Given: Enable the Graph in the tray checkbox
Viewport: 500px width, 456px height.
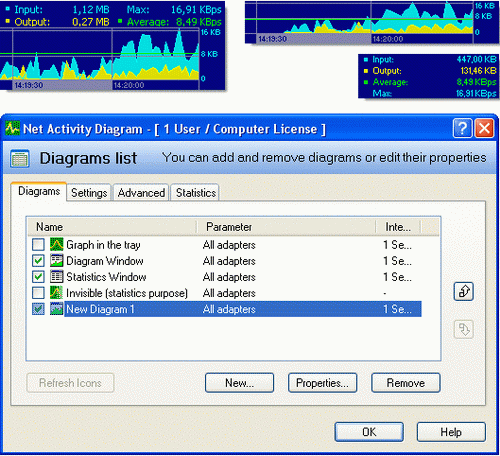Looking at the screenshot, I should tap(38, 245).
